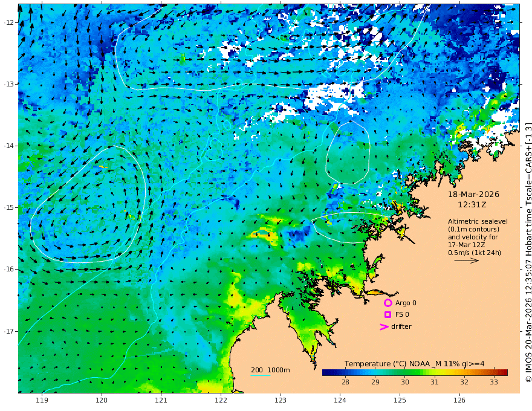The image size is (532, 411).
Task: Click the 28 tick label on the colorbar
Action: click(x=345, y=382)
